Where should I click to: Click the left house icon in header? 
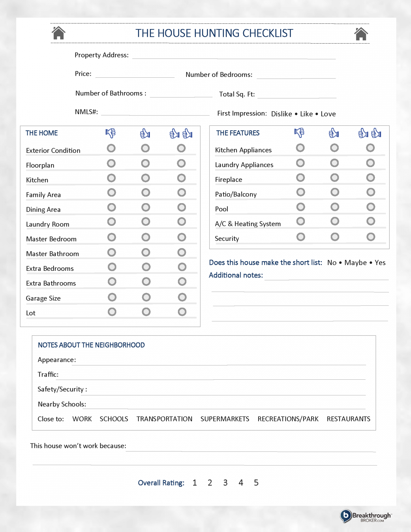(x=58, y=33)
